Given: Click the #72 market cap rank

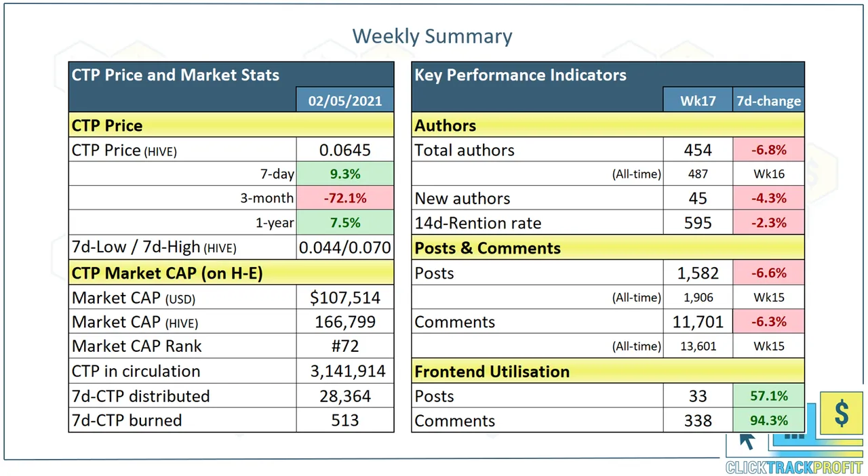Looking at the screenshot, I should tap(345, 346).
